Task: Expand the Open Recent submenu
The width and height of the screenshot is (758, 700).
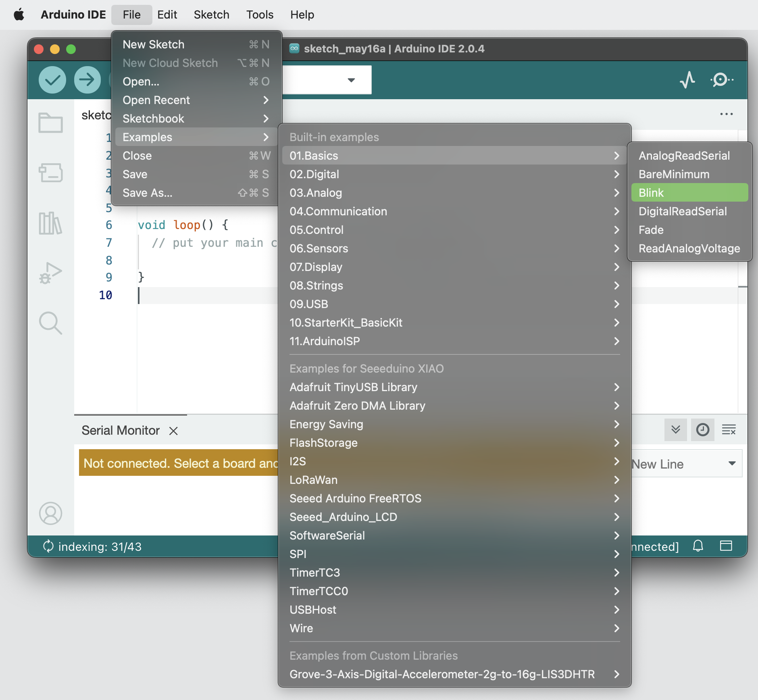Action: pos(196,100)
